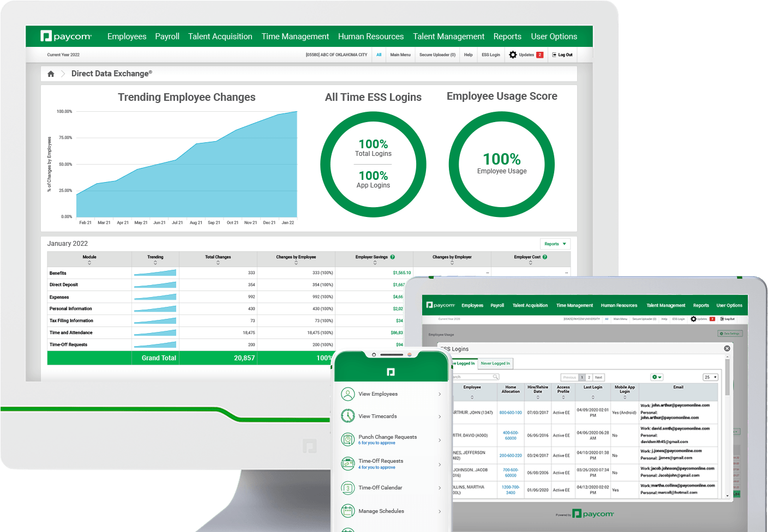Tap Time-Off Requests icon on phone
The height and width of the screenshot is (532, 768).
pyautogui.click(x=348, y=464)
